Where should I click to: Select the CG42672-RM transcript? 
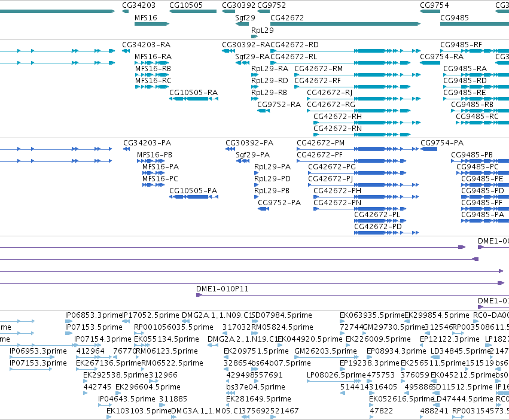[x=318, y=69]
